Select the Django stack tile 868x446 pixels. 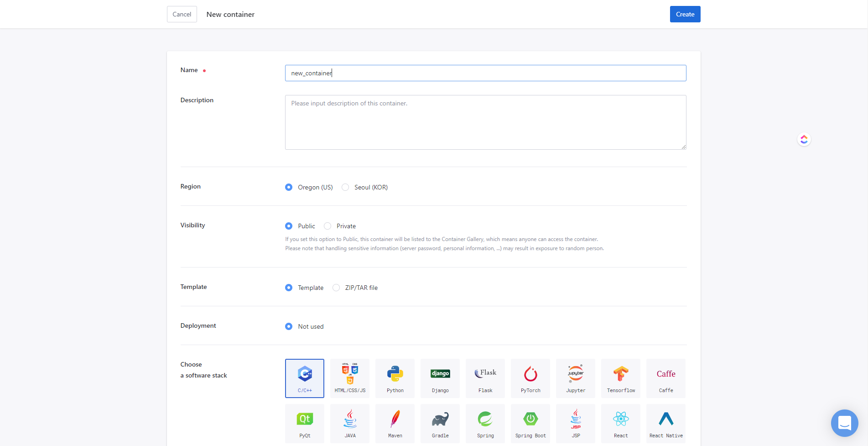tap(440, 378)
